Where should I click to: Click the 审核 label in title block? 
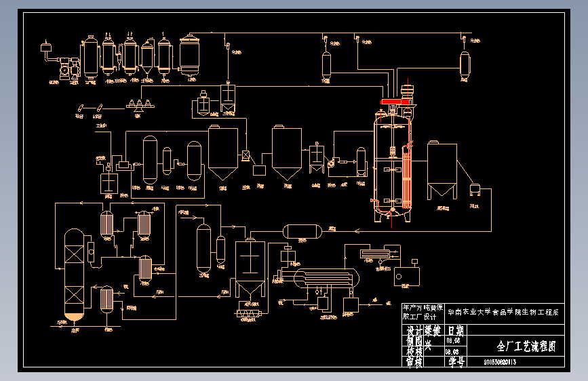pos(415,361)
